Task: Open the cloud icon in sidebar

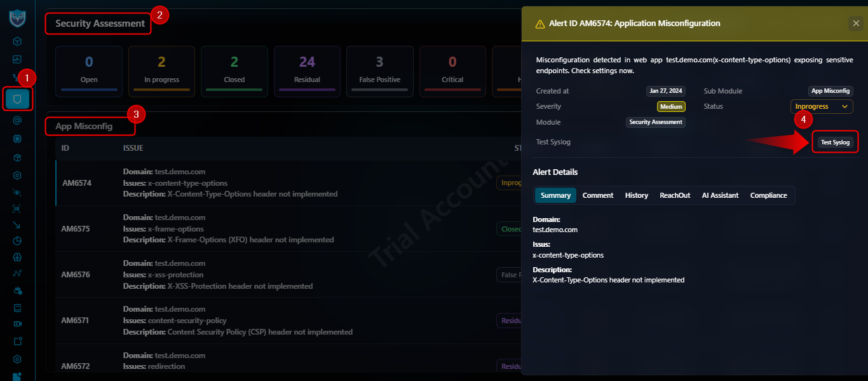Action: point(17,291)
